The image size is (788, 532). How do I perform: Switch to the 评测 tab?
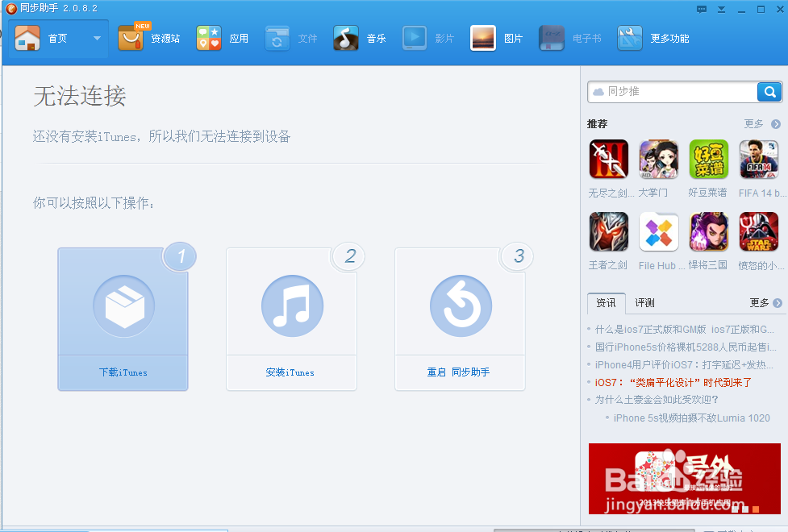point(644,302)
